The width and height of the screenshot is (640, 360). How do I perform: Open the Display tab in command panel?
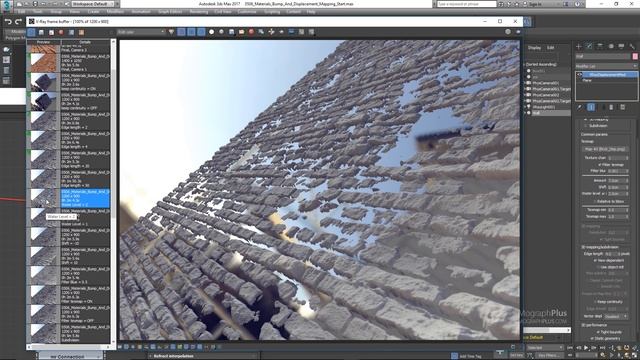pos(621,47)
